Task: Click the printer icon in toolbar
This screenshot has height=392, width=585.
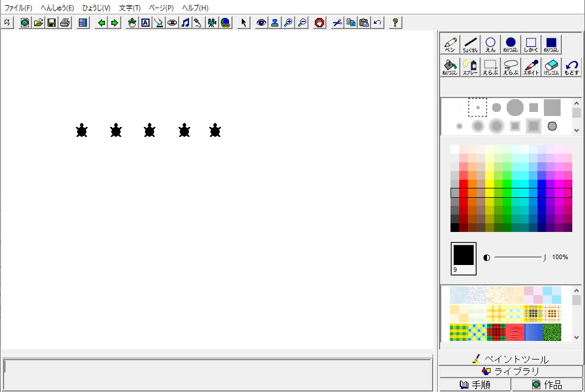Action: tap(65, 23)
